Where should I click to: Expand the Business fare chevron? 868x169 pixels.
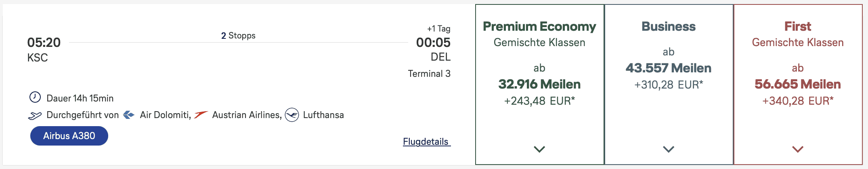point(669,149)
